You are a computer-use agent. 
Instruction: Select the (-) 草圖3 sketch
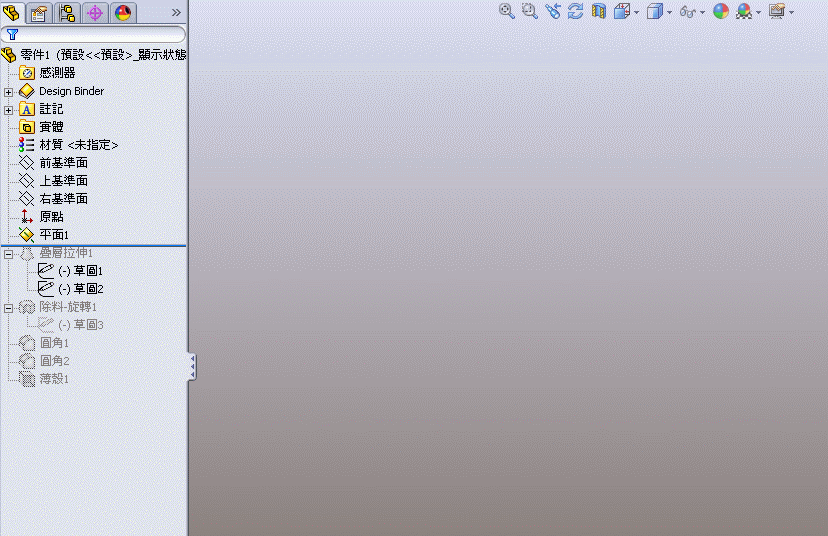[x=70, y=325]
